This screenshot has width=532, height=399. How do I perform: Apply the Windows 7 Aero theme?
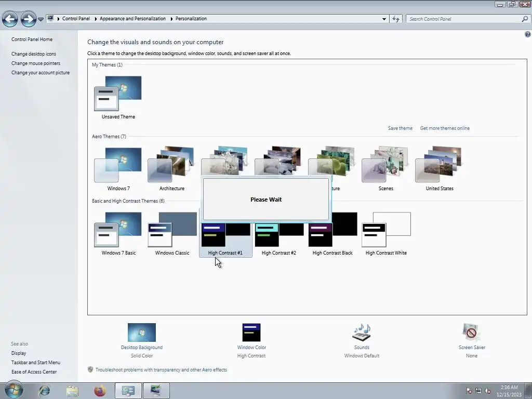118,165
